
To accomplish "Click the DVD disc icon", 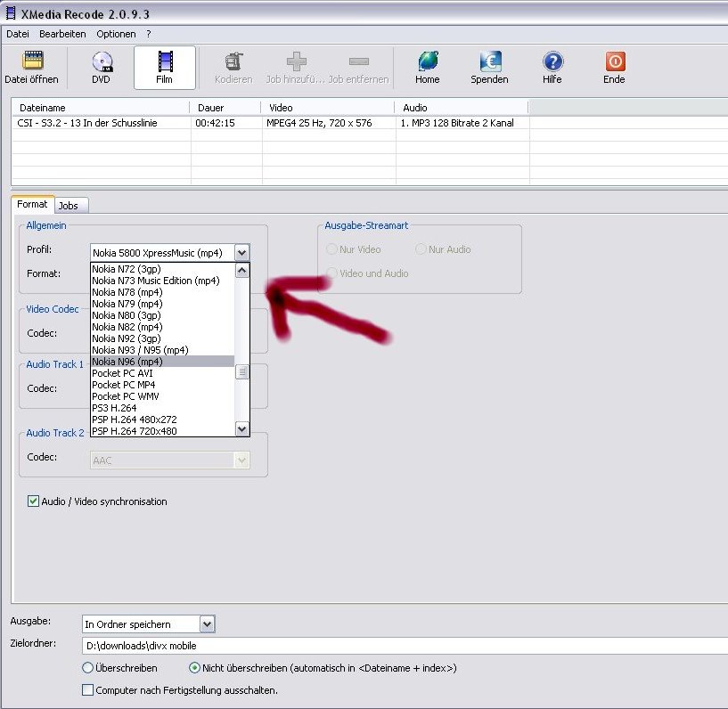I will coord(102,61).
